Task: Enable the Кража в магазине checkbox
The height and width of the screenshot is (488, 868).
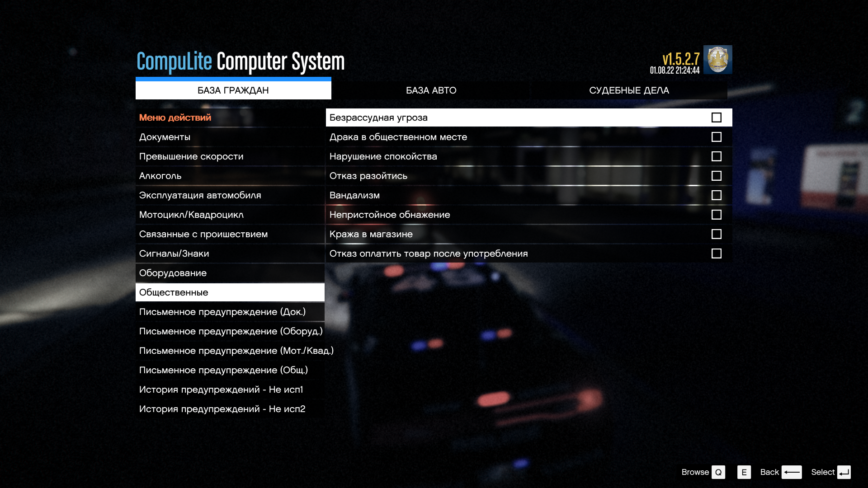Action: pos(716,234)
